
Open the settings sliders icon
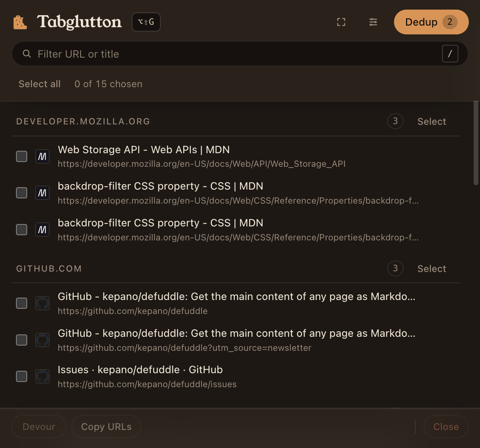coord(373,22)
